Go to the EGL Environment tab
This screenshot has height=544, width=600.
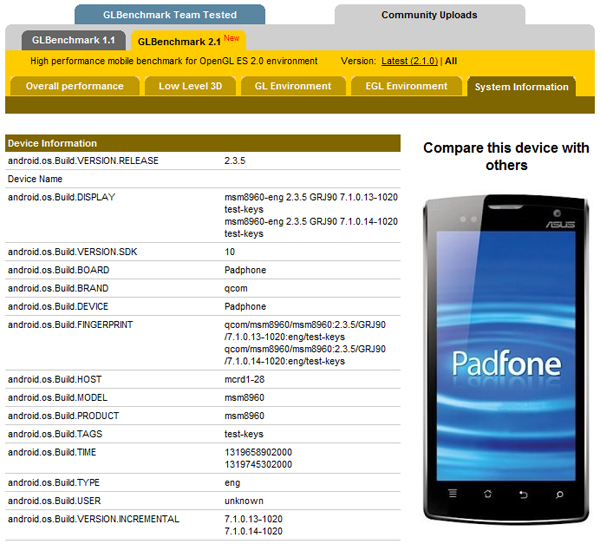[406, 87]
